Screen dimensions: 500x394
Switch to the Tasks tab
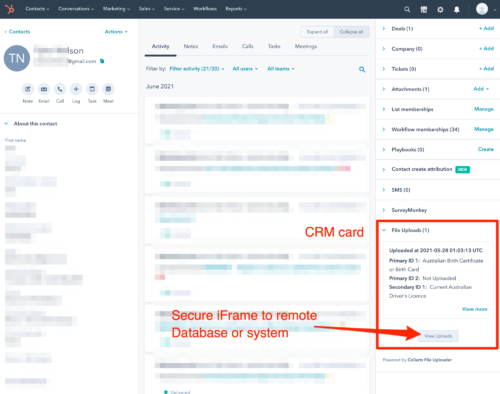274,46
